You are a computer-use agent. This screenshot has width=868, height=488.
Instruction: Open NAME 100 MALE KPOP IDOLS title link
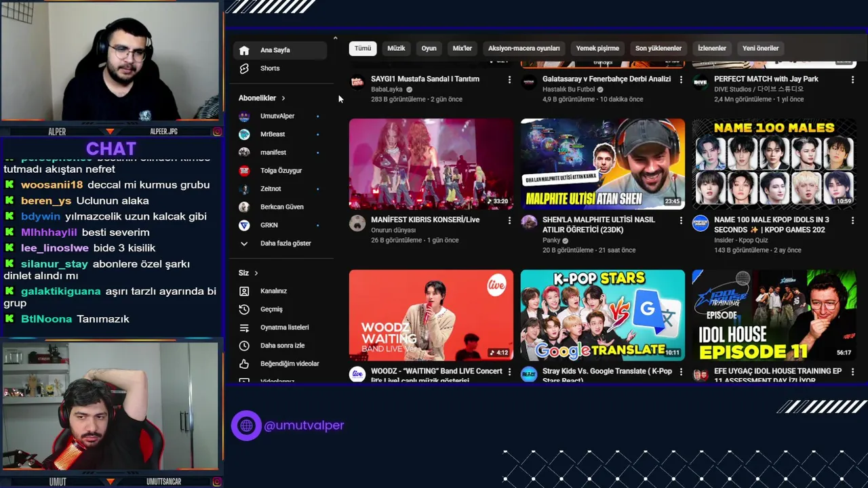[x=771, y=225]
